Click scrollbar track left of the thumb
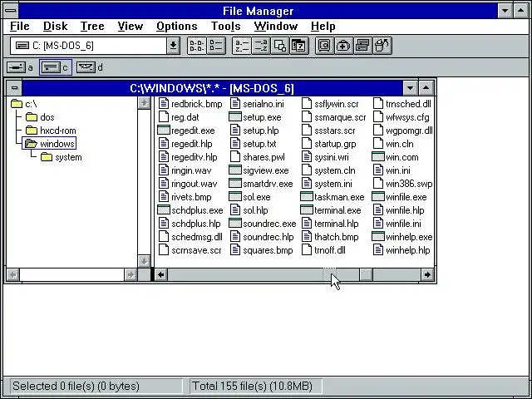This screenshot has width=532, height=399. [x=264, y=274]
